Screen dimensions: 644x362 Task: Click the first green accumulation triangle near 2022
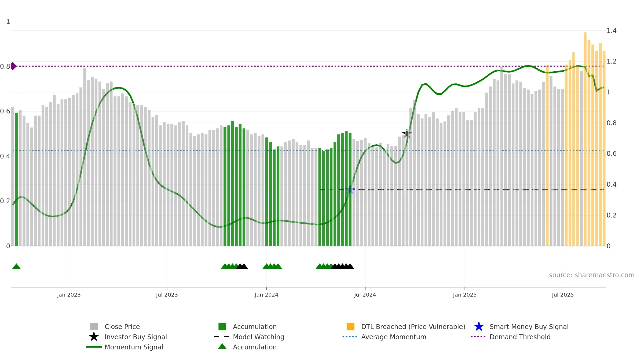pos(16,266)
